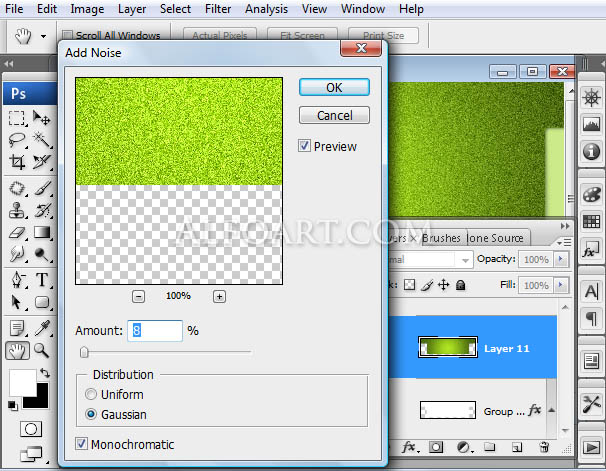The image size is (606, 471).
Task: Open the Swatches panel grid icon
Action: 591,221
